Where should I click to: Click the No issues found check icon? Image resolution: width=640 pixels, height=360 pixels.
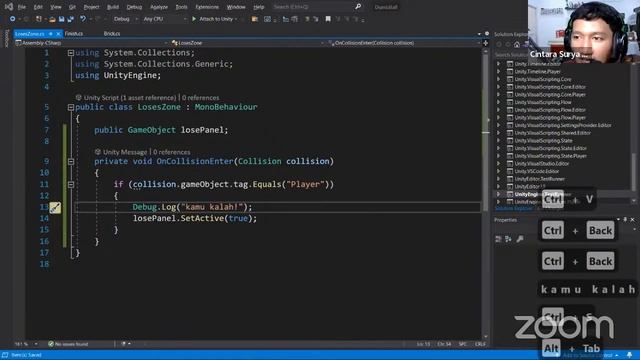tap(51, 344)
